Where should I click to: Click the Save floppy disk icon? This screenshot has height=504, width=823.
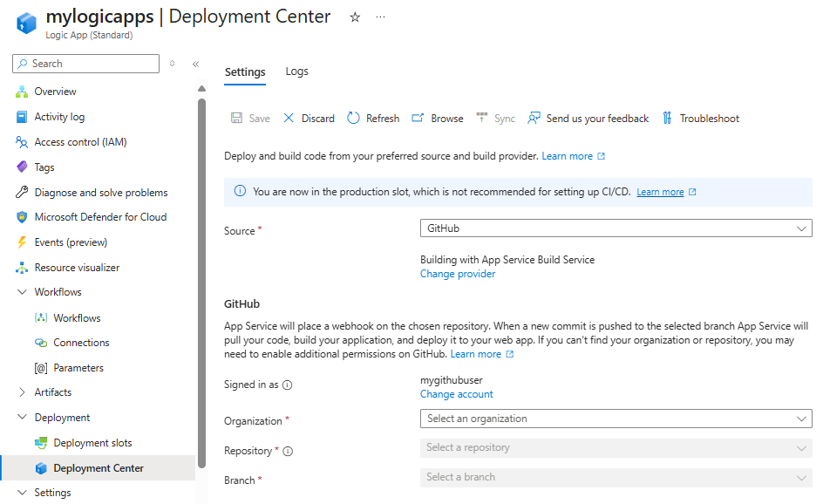point(237,118)
